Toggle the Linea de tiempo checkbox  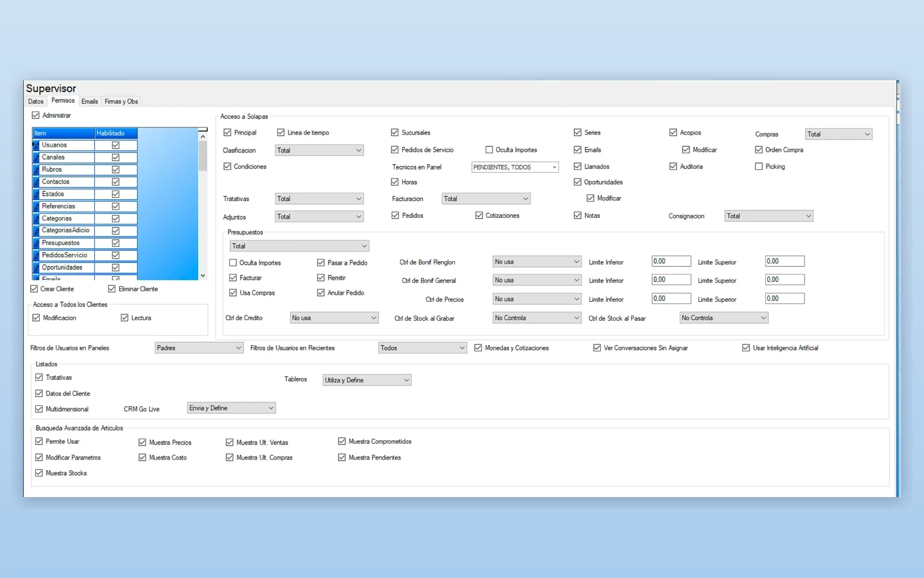click(281, 132)
